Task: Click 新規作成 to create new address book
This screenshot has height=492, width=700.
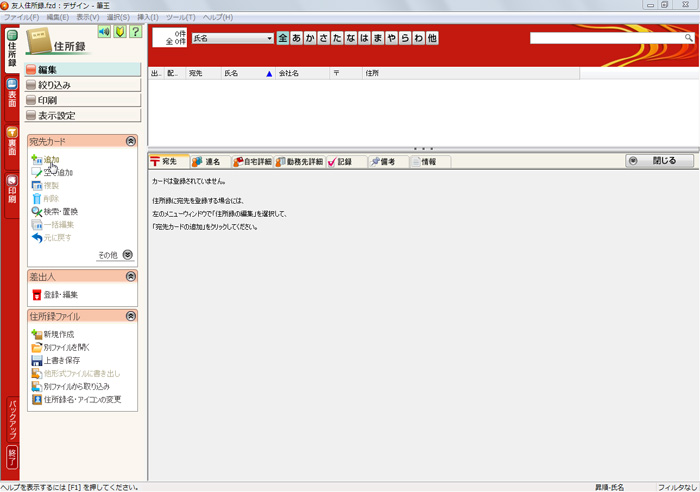Action: pos(37,334)
